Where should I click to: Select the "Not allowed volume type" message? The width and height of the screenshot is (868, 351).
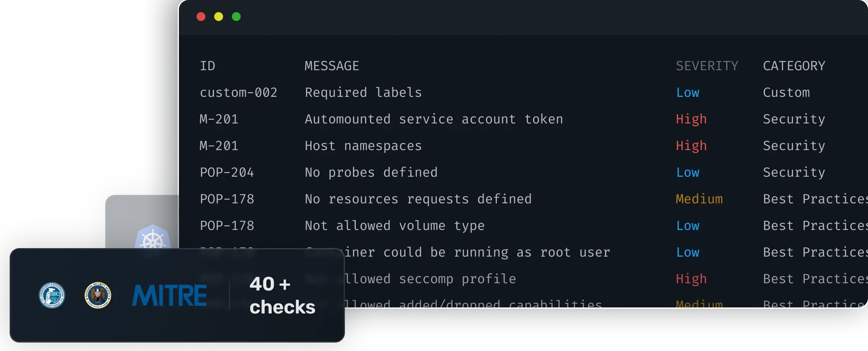point(395,226)
